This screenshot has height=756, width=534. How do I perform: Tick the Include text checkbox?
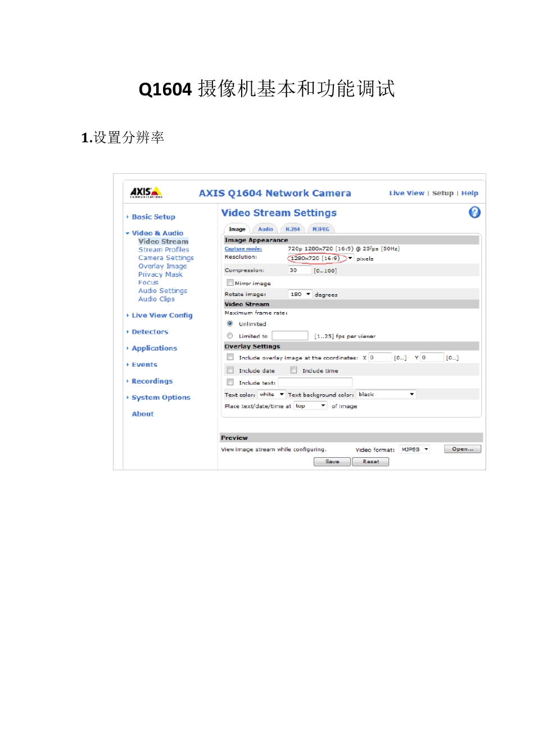coord(230,382)
